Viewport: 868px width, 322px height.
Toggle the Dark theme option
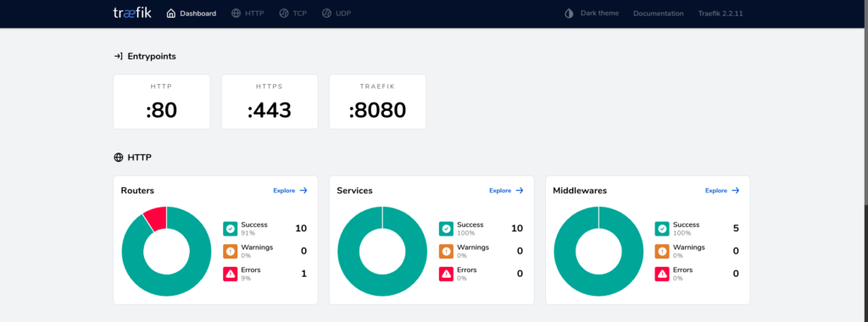(x=592, y=14)
